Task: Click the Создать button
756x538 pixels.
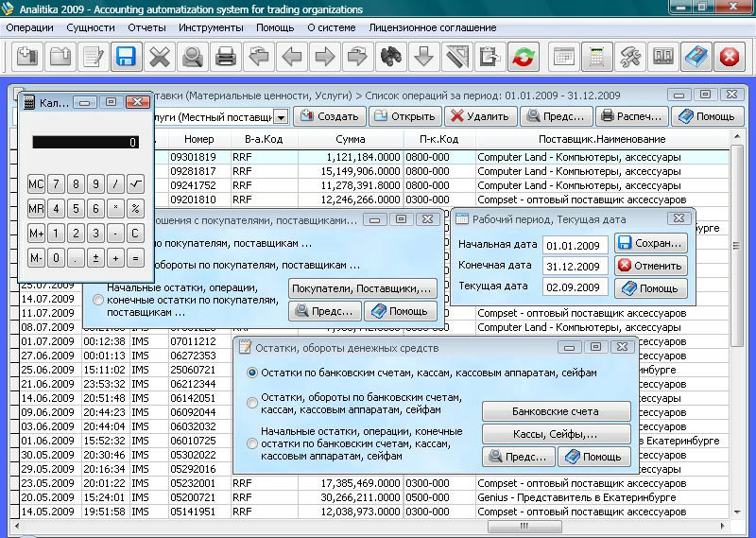Action: pos(330,116)
